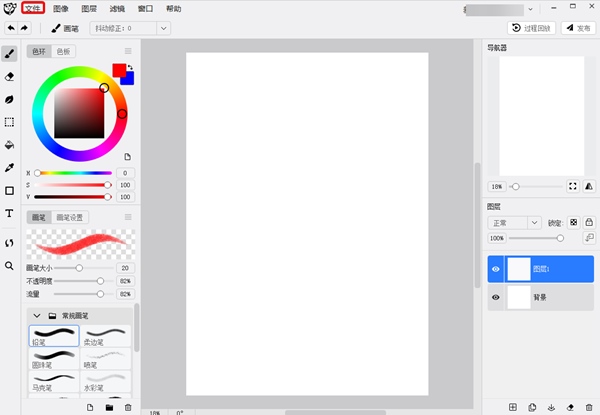
Task: Open the 正常 blend mode dropdown
Action: [513, 222]
